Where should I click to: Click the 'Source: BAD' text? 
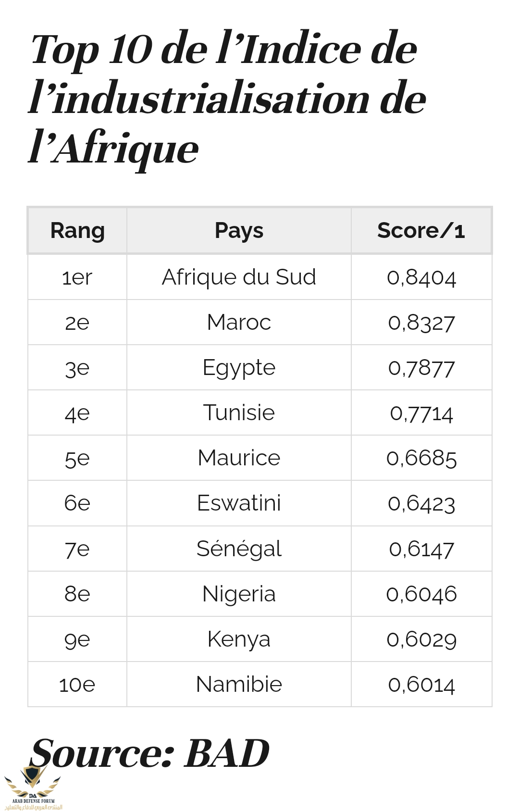[150, 753]
